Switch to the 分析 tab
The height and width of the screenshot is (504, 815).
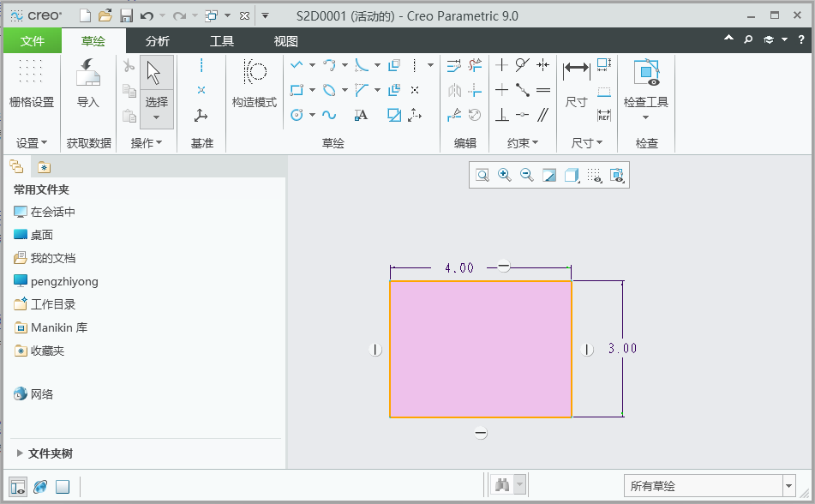pos(158,41)
